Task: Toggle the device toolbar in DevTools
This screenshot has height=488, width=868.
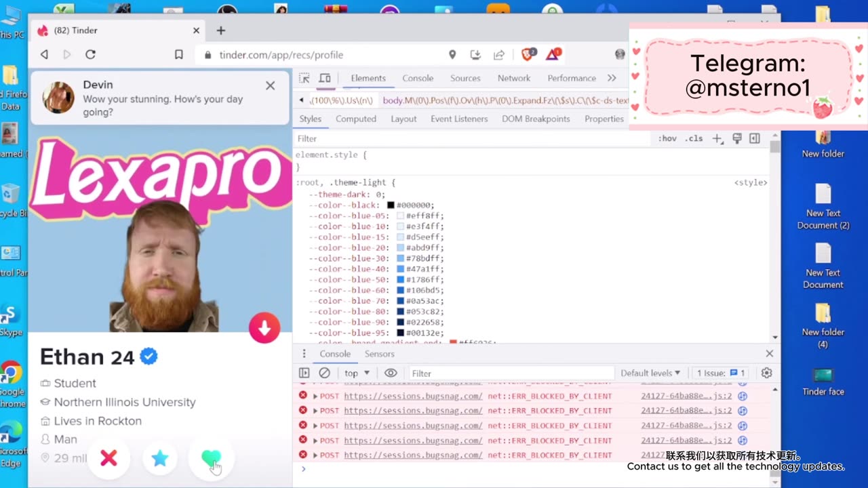Action: 325,78
